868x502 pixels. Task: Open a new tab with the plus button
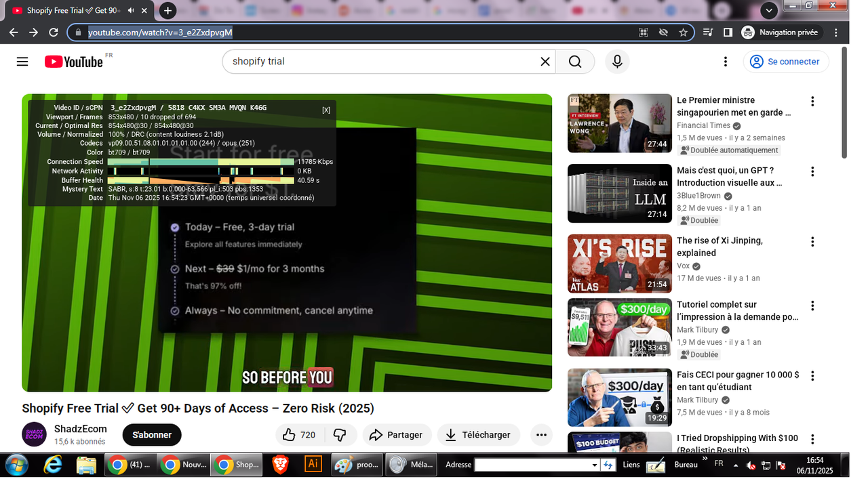pyautogui.click(x=168, y=10)
